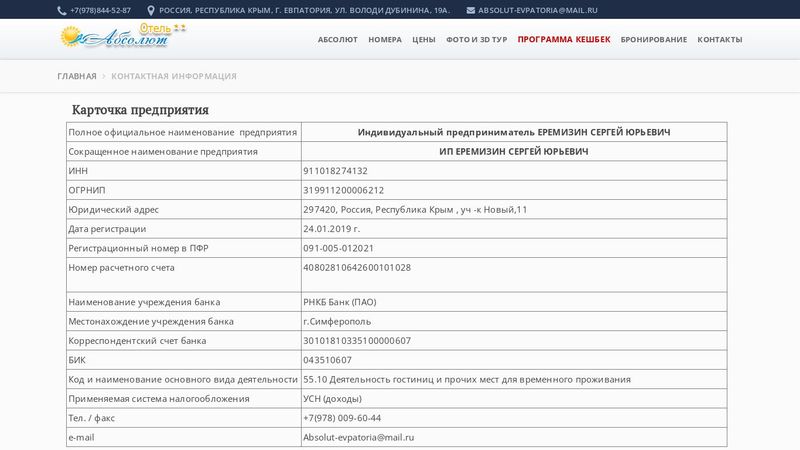Click registration date 24.01.2019 г.
This screenshot has width=800, height=450.
pyautogui.click(x=332, y=229)
